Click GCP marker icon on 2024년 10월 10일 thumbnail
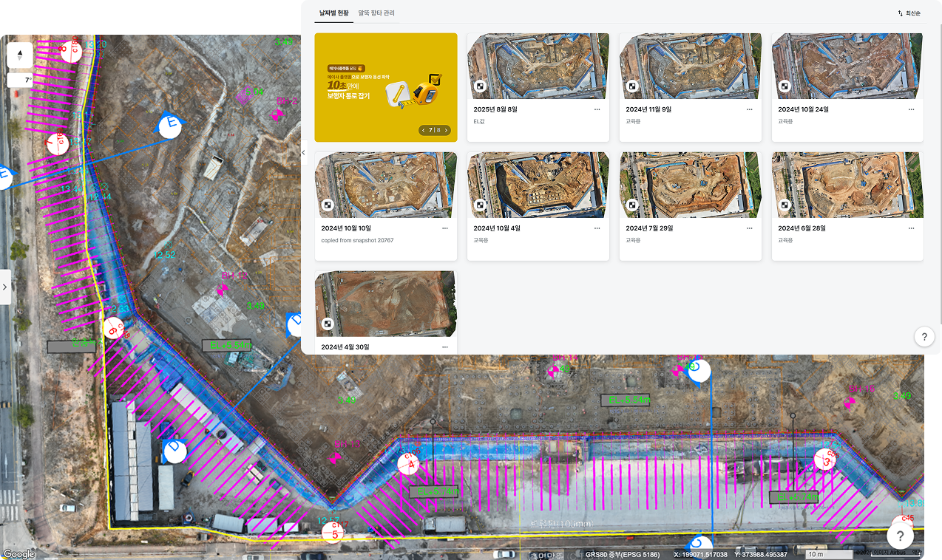 click(x=328, y=205)
